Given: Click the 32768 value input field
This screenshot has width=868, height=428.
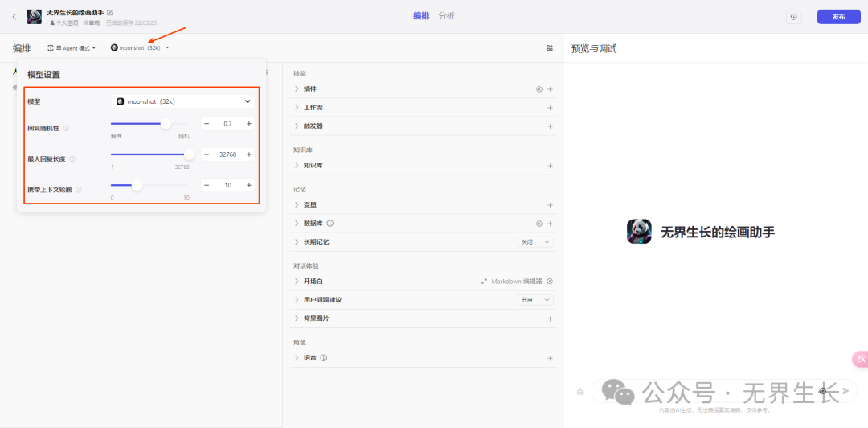Looking at the screenshot, I should [227, 154].
